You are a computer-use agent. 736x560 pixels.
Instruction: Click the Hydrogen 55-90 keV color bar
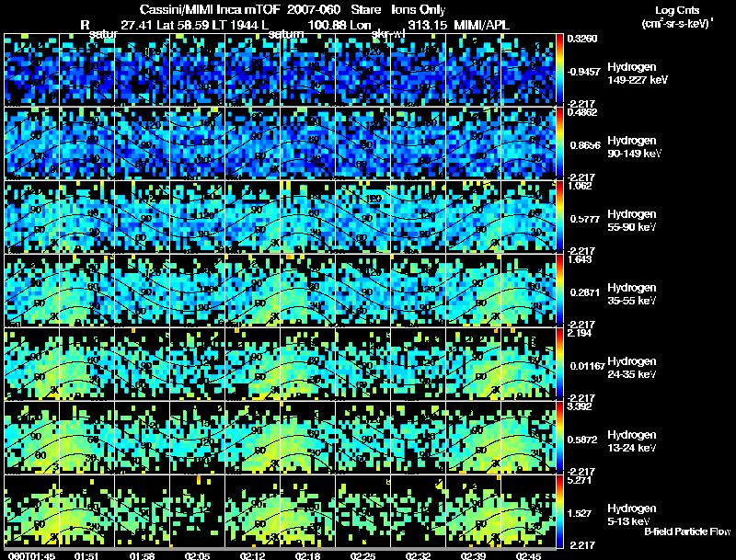tap(559, 217)
